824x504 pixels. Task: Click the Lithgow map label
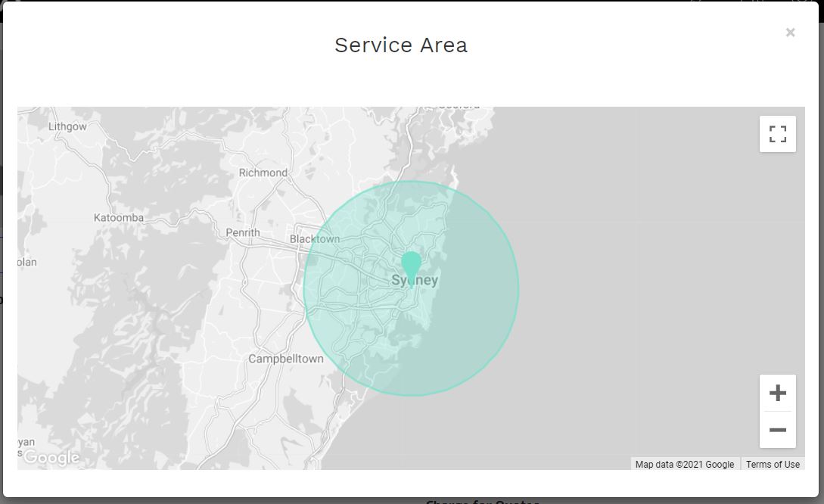(67, 126)
